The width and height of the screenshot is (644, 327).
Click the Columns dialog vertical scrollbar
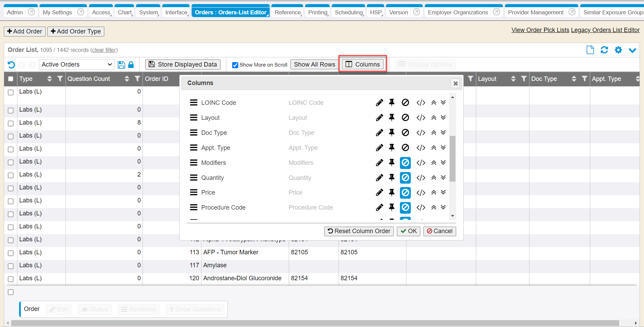452,159
